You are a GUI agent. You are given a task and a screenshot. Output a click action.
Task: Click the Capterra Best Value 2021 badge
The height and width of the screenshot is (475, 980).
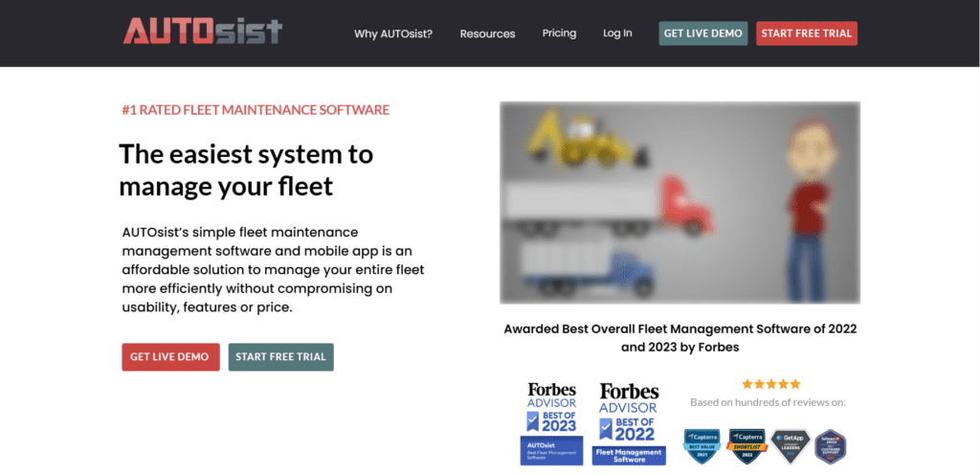click(702, 446)
